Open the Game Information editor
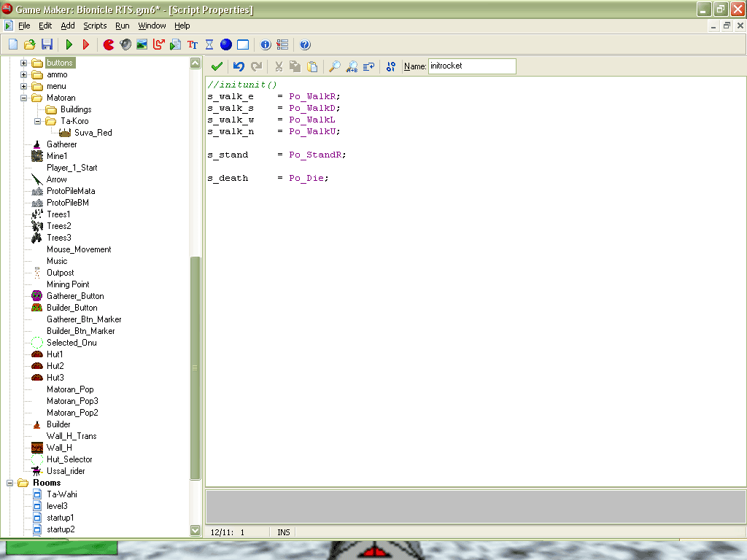The width and height of the screenshot is (747, 560). 265,44
